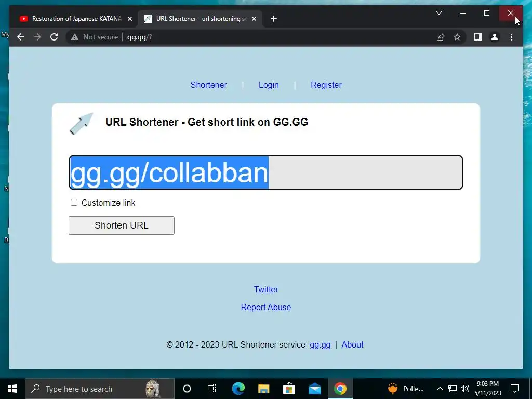
Task: Click the browser forward arrow
Action: tap(37, 37)
